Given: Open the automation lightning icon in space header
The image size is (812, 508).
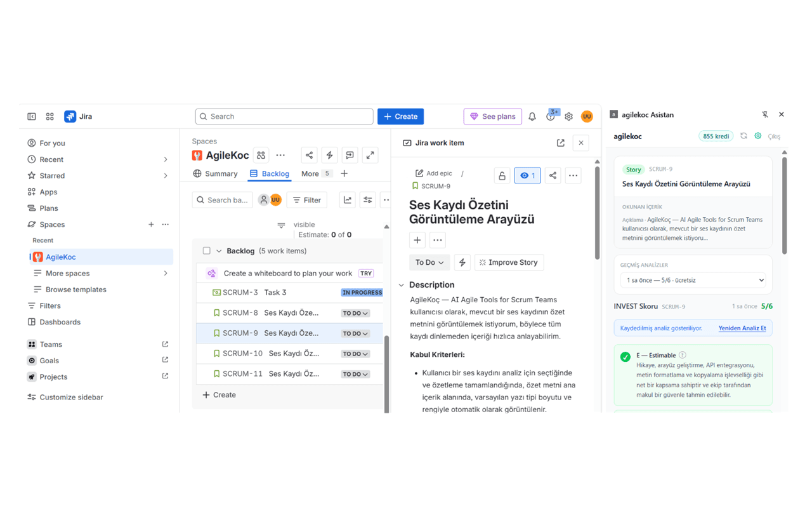Looking at the screenshot, I should click(329, 155).
